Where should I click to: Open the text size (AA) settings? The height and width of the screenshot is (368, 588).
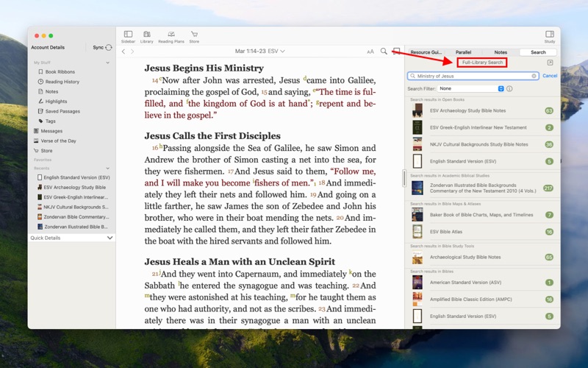point(370,52)
